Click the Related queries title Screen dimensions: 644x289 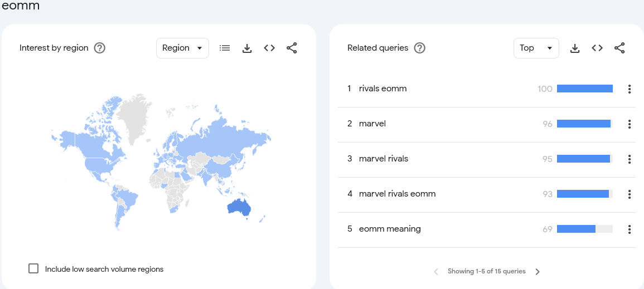[x=378, y=48]
